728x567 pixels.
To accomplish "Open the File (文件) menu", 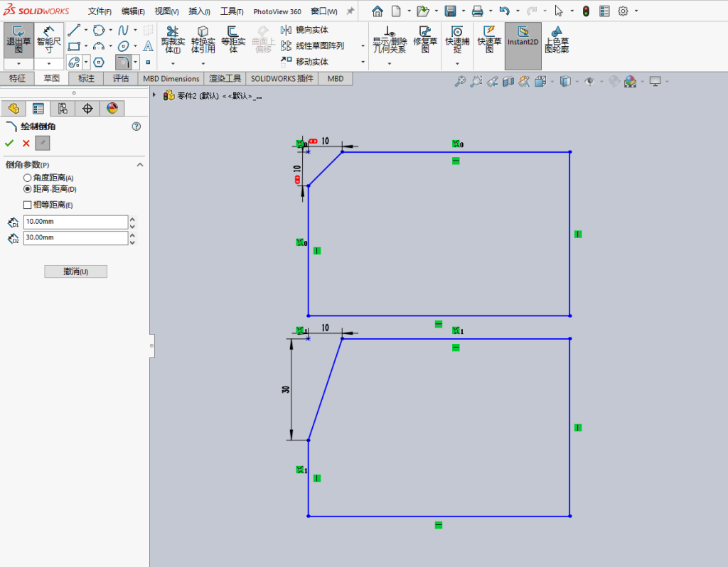I will click(100, 11).
